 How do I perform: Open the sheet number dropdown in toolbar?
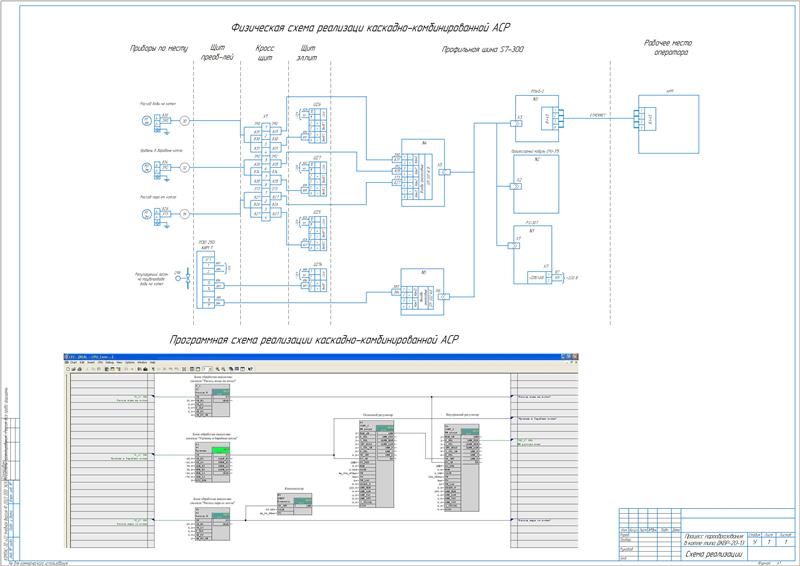208,369
